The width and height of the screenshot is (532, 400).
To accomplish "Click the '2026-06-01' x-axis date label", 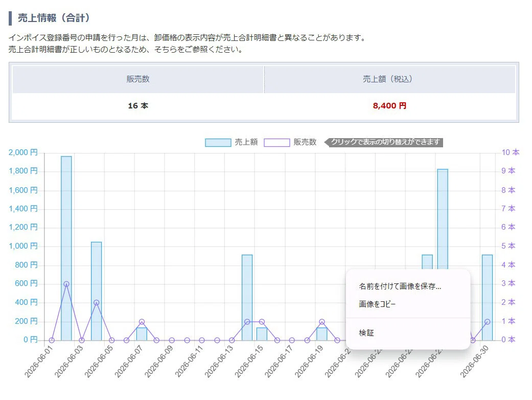I will tap(39, 361).
